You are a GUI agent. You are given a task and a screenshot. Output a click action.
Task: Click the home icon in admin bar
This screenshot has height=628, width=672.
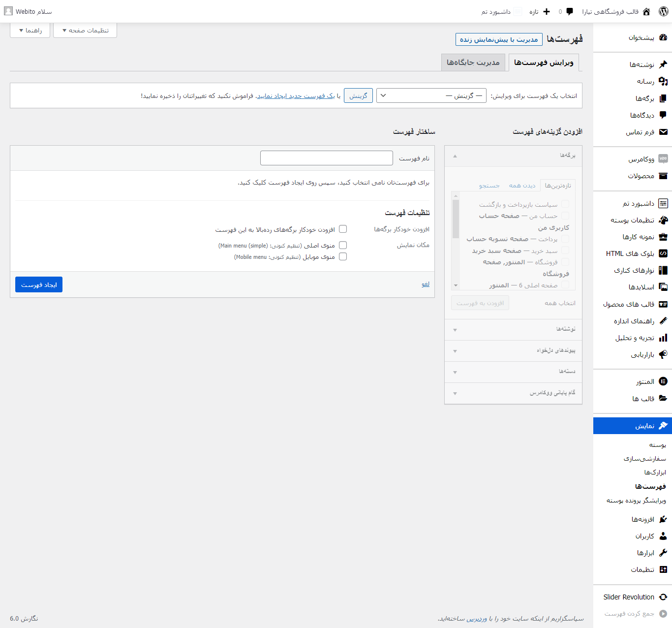click(x=646, y=11)
